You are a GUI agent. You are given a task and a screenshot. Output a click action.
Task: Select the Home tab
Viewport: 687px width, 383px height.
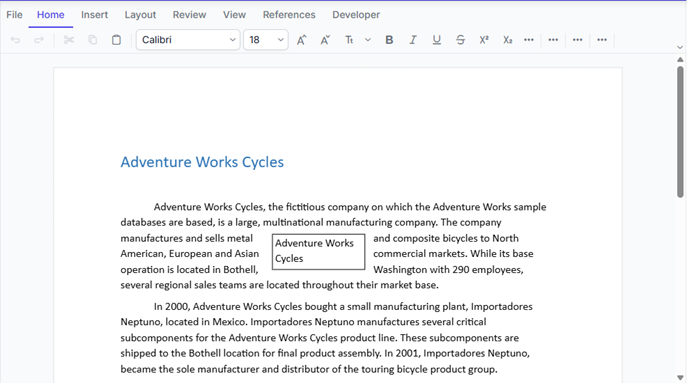50,14
